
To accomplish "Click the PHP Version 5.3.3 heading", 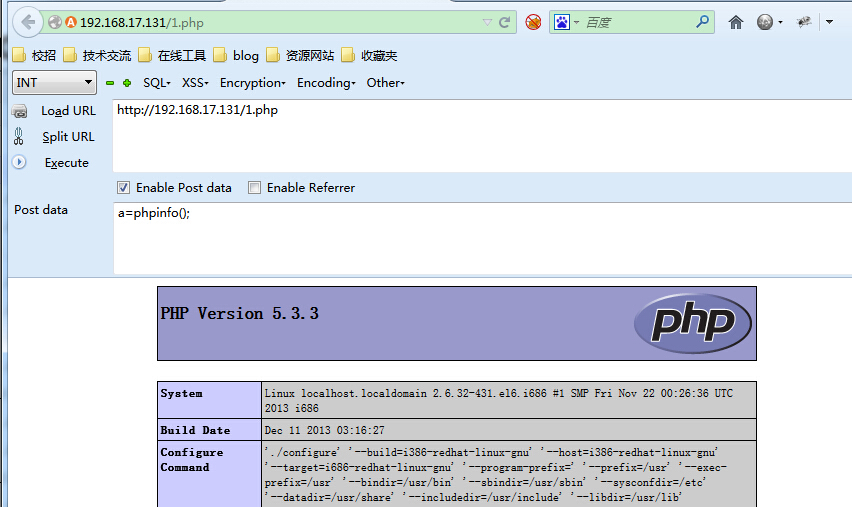I will (x=240, y=314).
